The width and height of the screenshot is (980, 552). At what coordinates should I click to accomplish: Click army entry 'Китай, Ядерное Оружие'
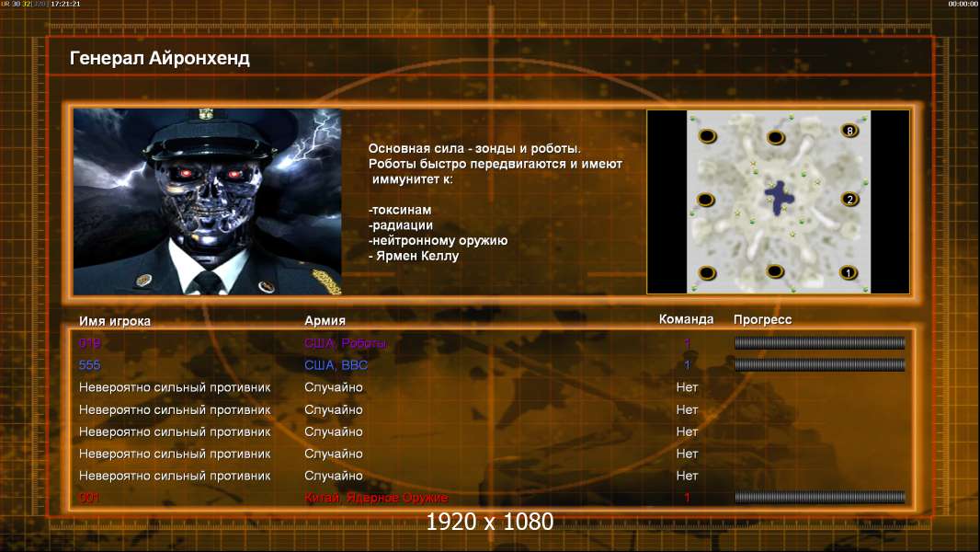pos(376,498)
